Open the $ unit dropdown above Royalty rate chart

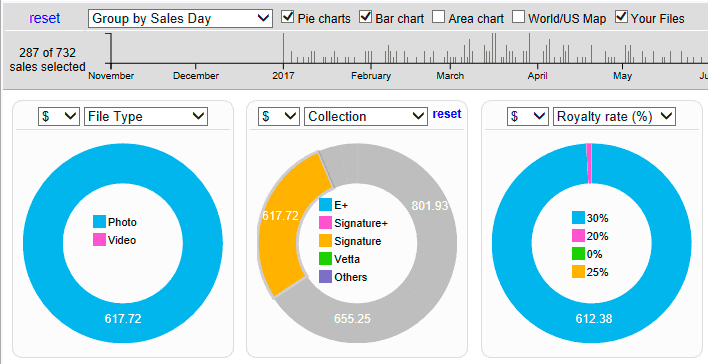(527, 117)
